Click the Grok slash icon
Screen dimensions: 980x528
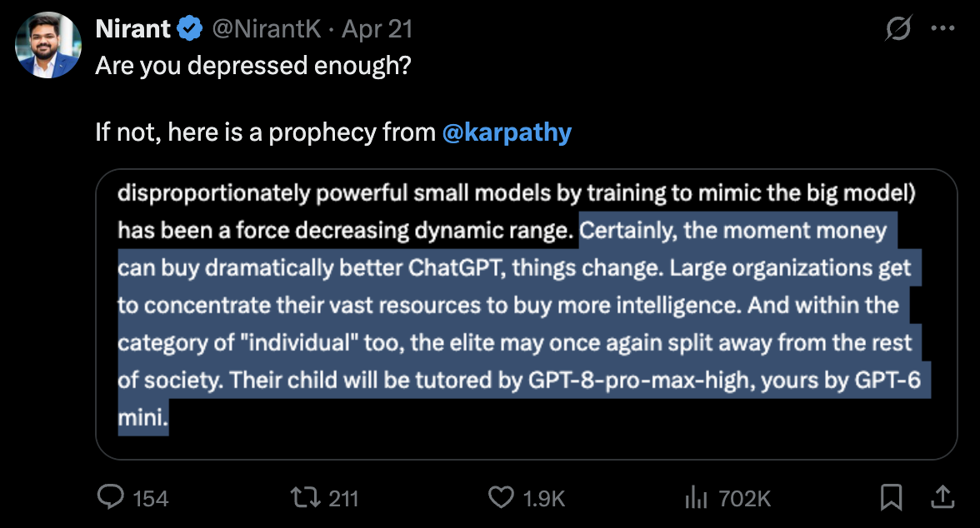[x=897, y=27]
